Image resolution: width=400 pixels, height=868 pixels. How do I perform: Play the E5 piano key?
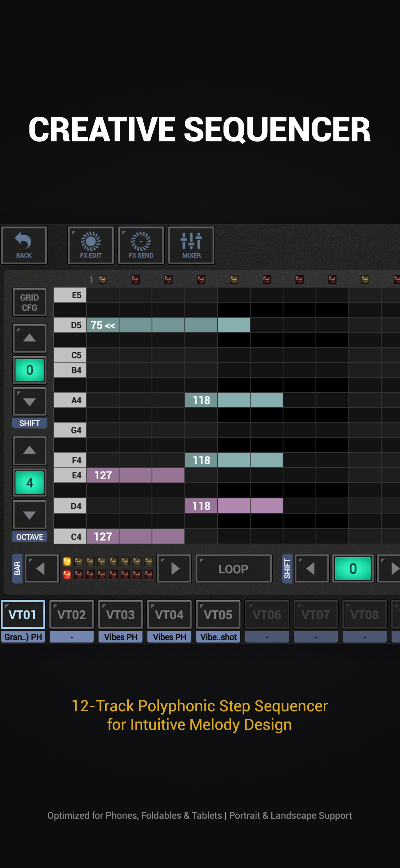pos(70,295)
